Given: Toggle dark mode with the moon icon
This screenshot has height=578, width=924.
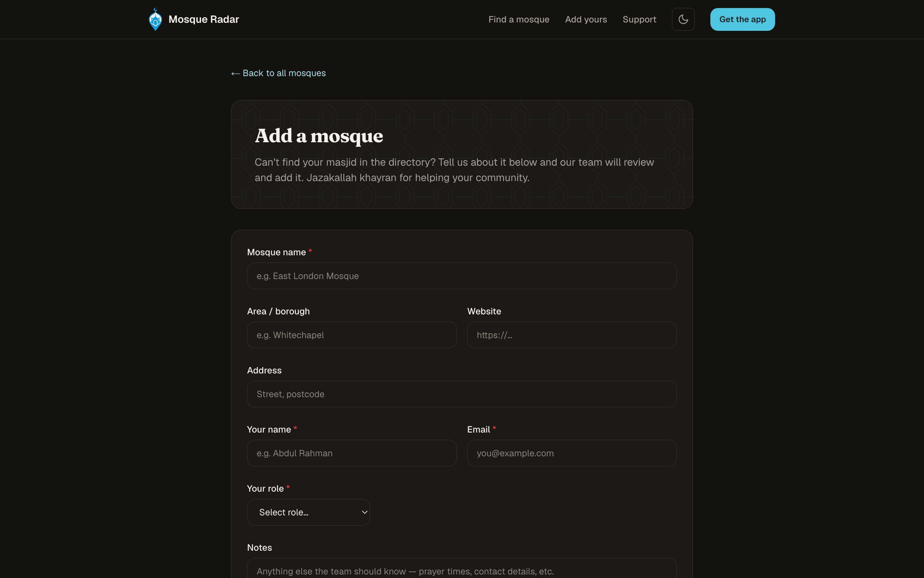Looking at the screenshot, I should coord(683,19).
